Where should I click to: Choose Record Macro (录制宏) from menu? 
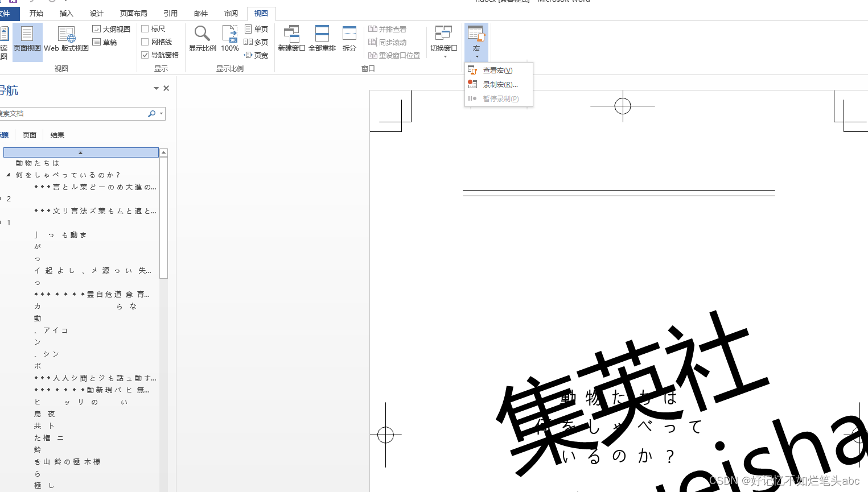click(499, 84)
